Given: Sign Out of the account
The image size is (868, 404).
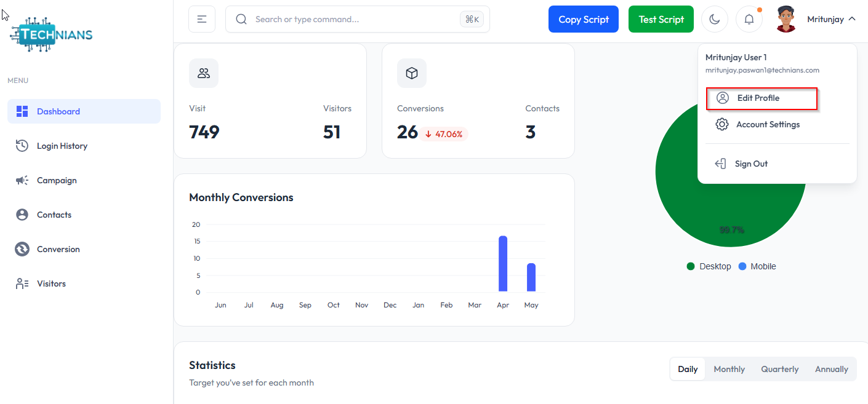Looking at the screenshot, I should click(751, 164).
